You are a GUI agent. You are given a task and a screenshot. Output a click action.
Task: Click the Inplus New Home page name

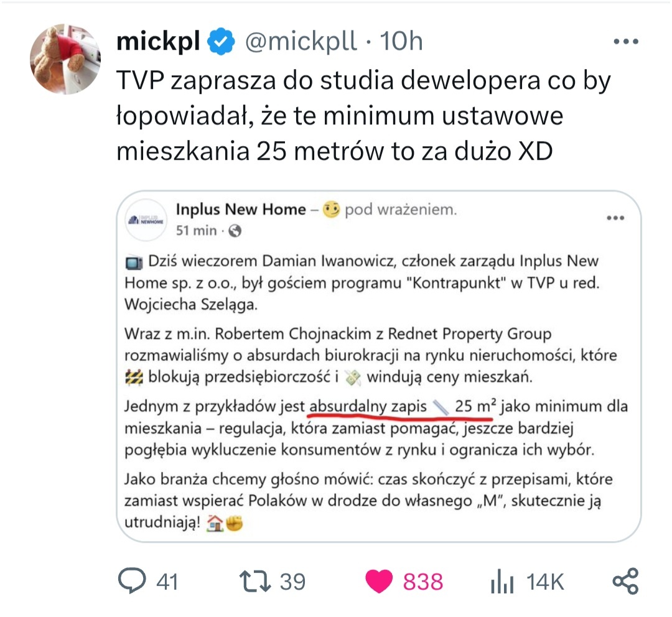pyautogui.click(x=241, y=210)
